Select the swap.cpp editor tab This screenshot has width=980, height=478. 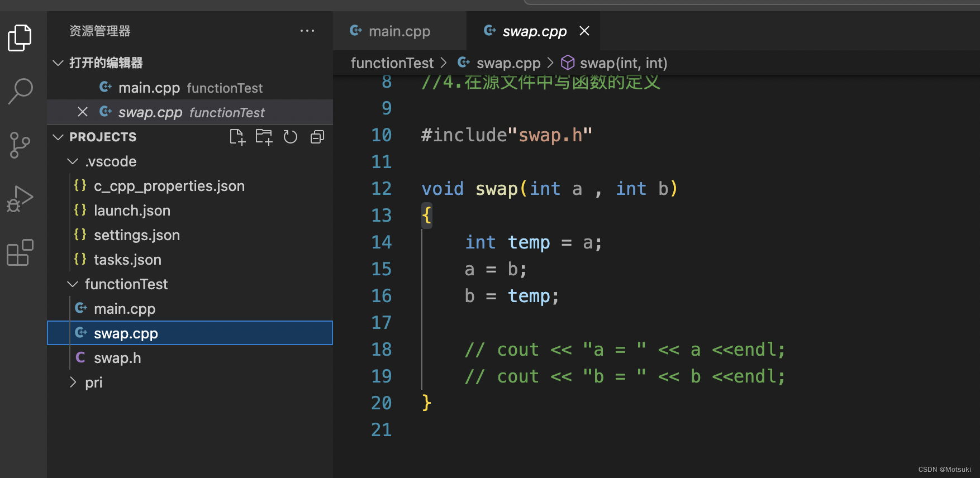point(534,31)
